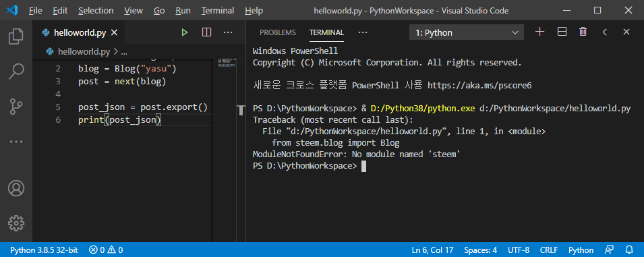The height and width of the screenshot is (257, 644).
Task: Show additional activity bar views ellipsis
Action: 16,141
